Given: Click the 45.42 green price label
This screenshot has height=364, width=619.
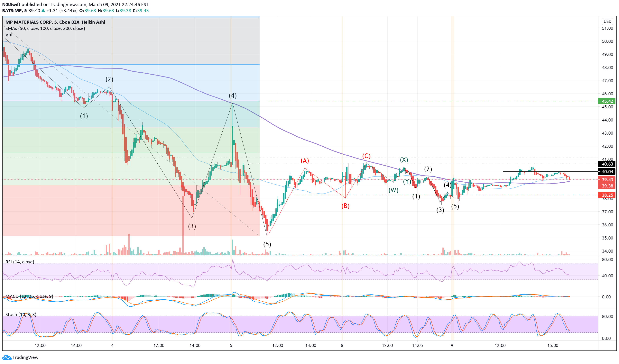Looking at the screenshot, I should (x=607, y=101).
